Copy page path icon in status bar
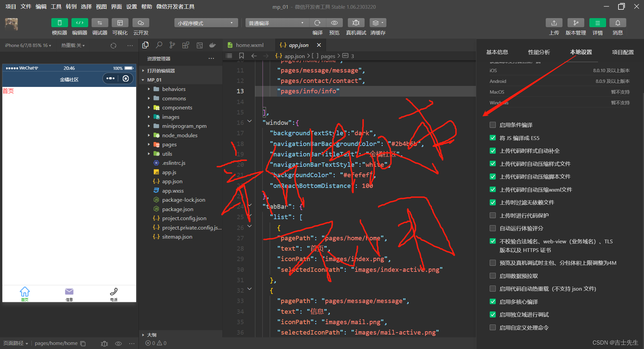The width and height of the screenshot is (644, 349). coord(83,343)
